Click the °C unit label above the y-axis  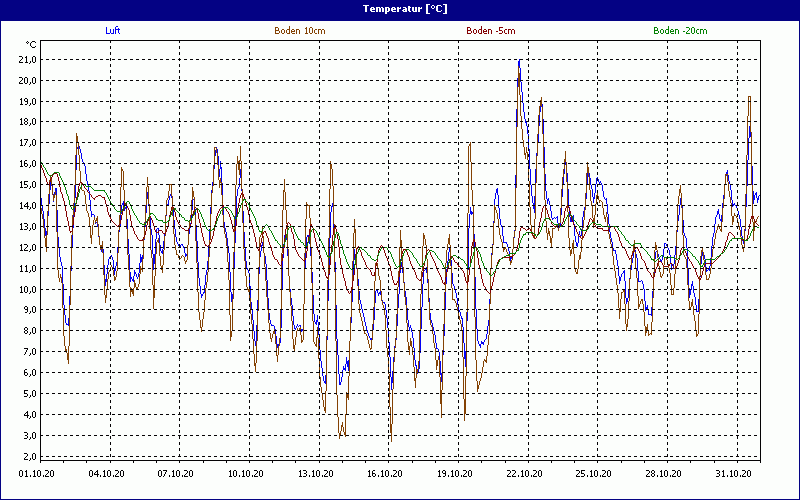(x=31, y=45)
